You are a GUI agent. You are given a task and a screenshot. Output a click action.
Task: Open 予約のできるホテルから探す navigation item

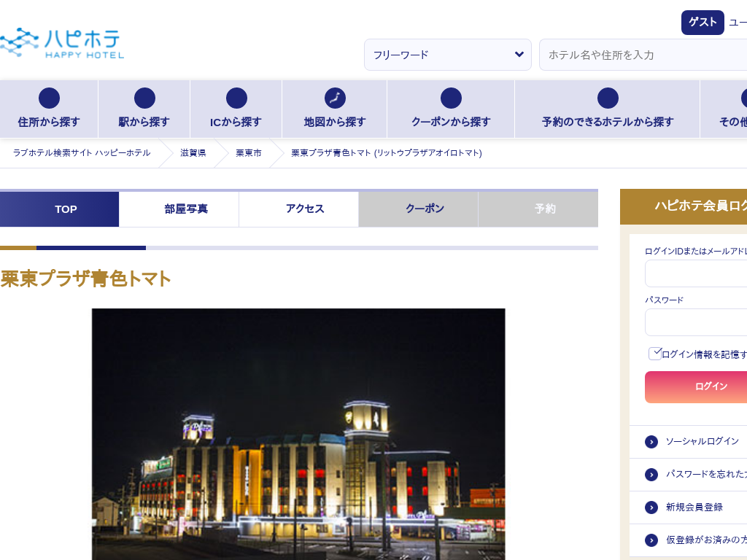(x=608, y=109)
